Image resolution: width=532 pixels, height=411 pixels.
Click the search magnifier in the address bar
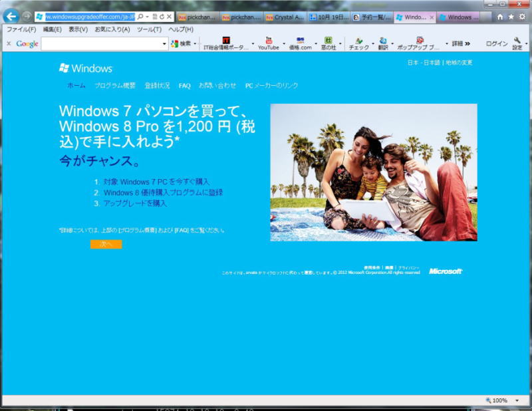140,16
